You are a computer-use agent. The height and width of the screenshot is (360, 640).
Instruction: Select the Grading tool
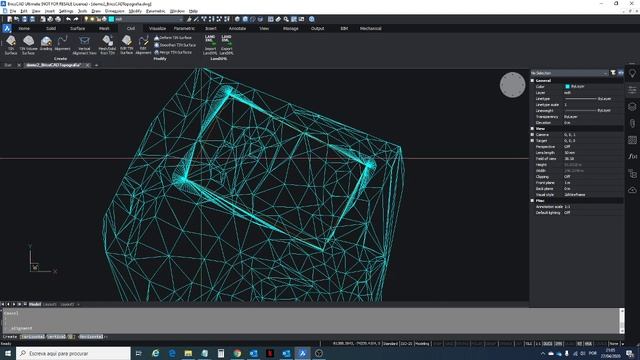click(46, 43)
